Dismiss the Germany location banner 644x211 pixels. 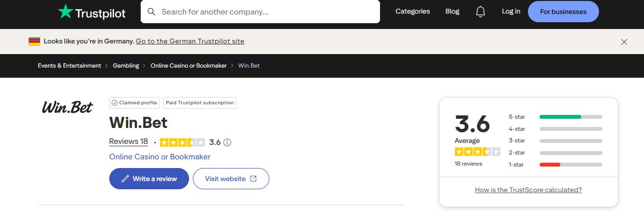(624, 42)
